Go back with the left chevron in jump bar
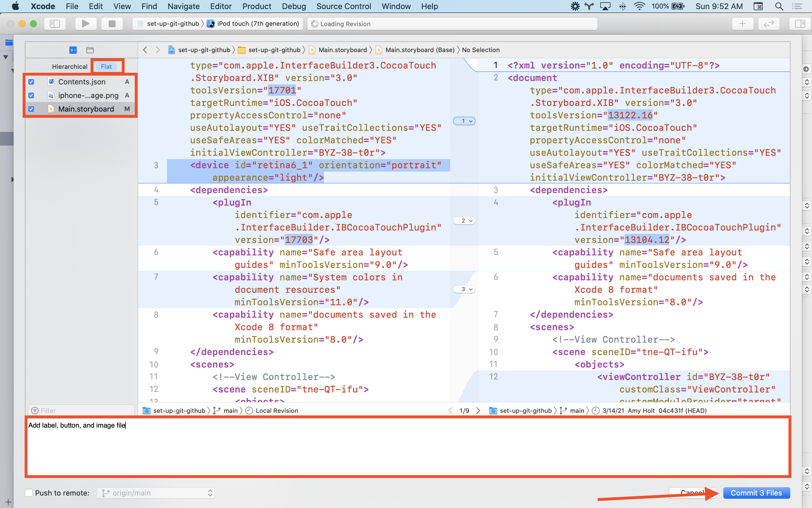The height and width of the screenshot is (508, 812). pyautogui.click(x=145, y=50)
